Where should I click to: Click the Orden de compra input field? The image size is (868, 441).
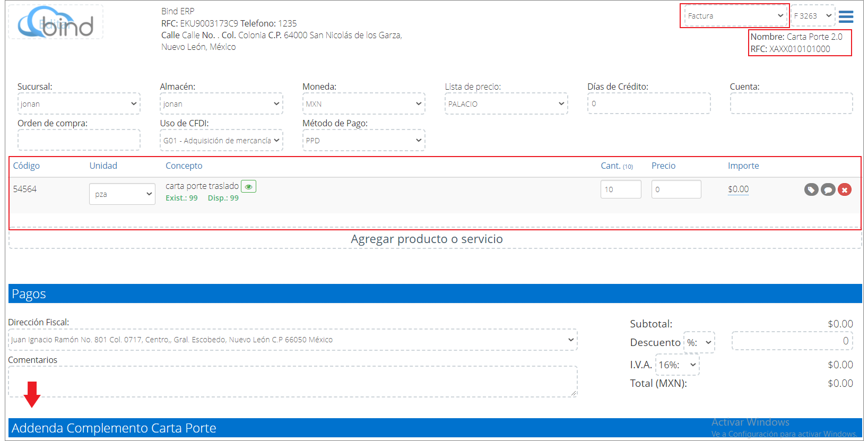pos(79,140)
